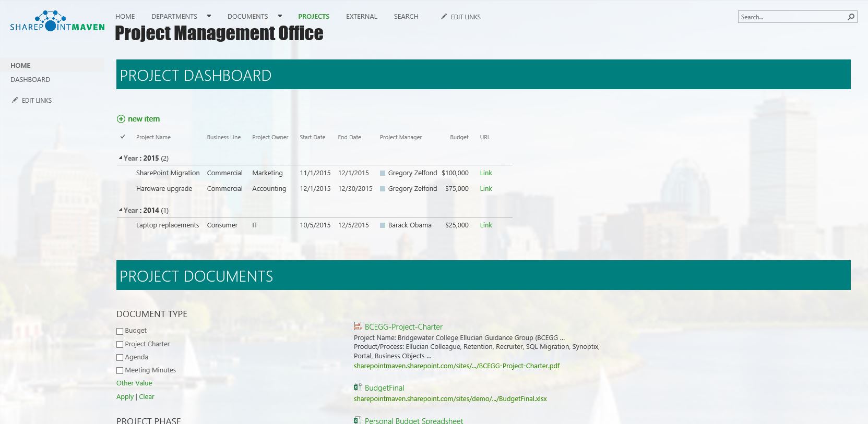The width and height of the screenshot is (868, 424).
Task: Click the Project Management Office site title
Action: pyautogui.click(x=219, y=33)
